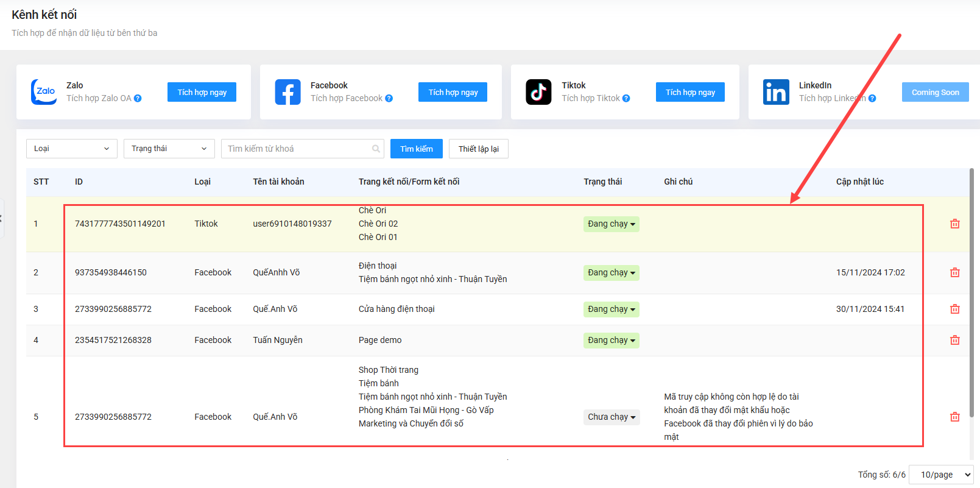Delete the Tuấn Nguyên row via trash icon
This screenshot has width=980, height=488.
pyautogui.click(x=955, y=340)
